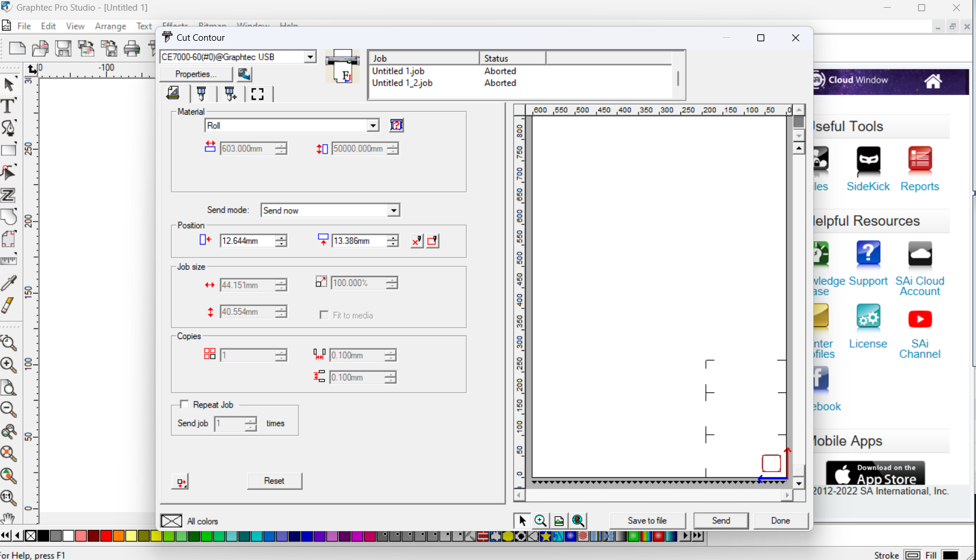This screenshot has width=976, height=560.
Task: Decrease vertical position with stepper down arrow
Action: pyautogui.click(x=393, y=244)
